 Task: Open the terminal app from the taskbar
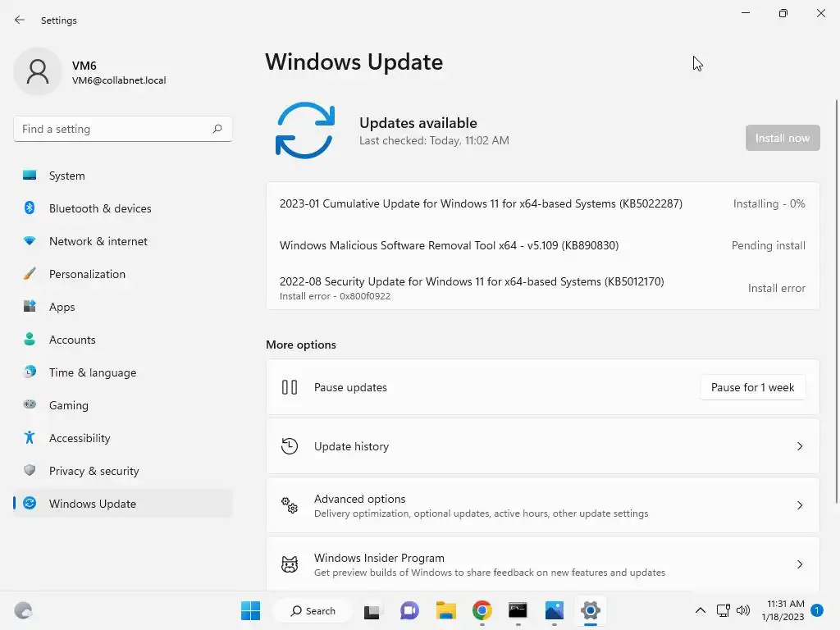coord(518,610)
